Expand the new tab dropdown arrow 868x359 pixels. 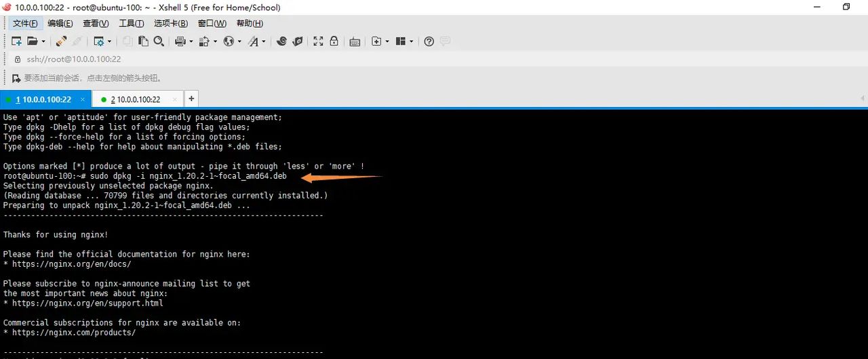pyautogui.click(x=387, y=42)
